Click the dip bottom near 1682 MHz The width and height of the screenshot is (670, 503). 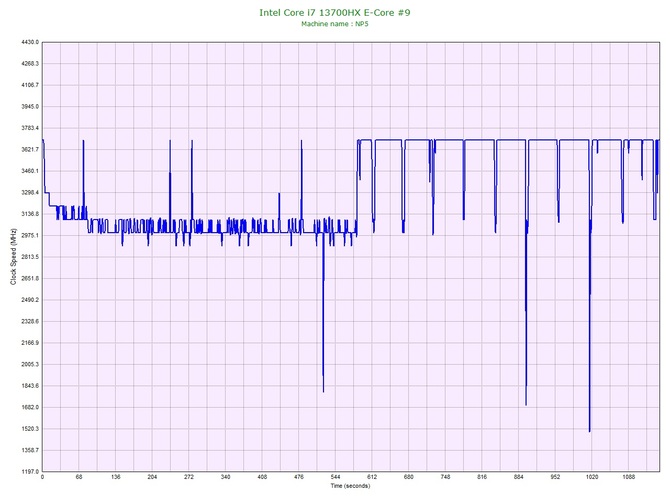coord(526,404)
